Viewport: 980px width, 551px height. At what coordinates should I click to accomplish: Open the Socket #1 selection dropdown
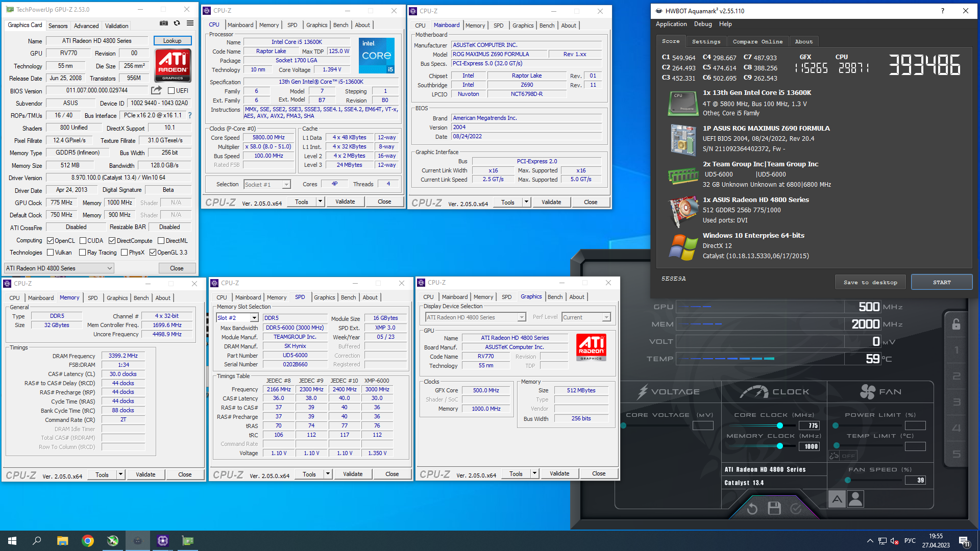point(267,185)
